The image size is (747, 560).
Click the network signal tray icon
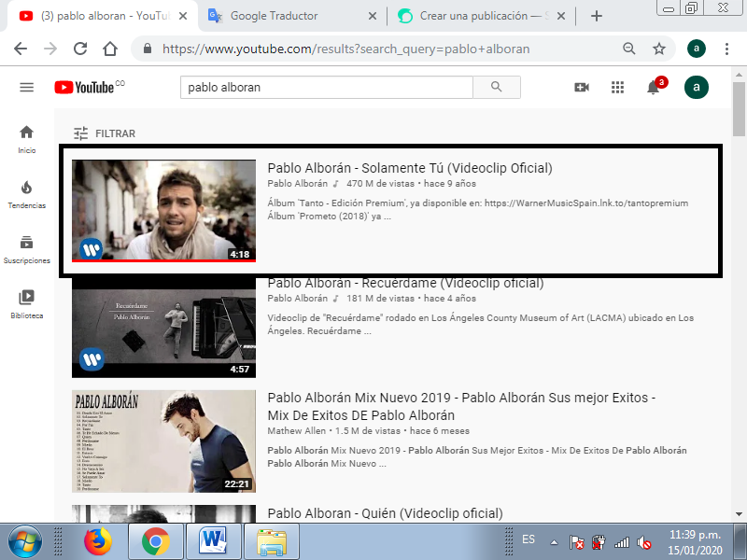click(x=622, y=542)
